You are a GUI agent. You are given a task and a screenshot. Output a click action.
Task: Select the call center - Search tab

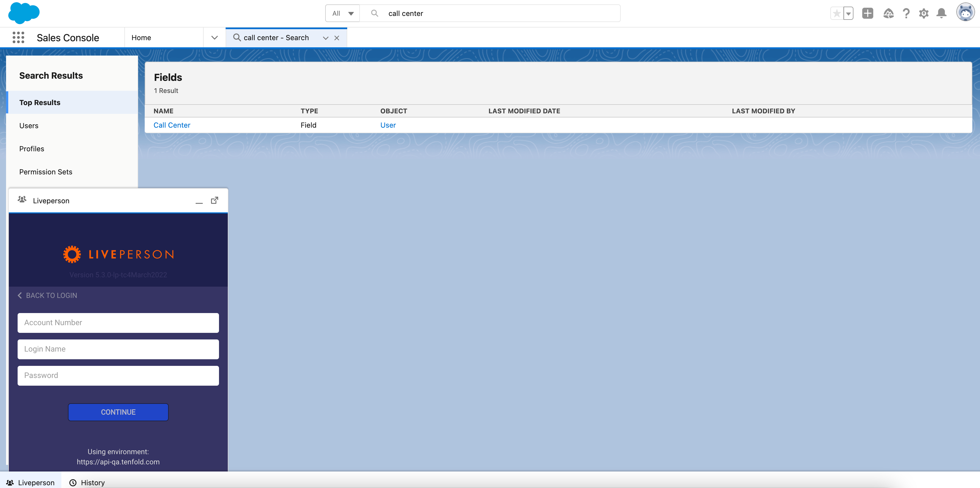tap(276, 37)
